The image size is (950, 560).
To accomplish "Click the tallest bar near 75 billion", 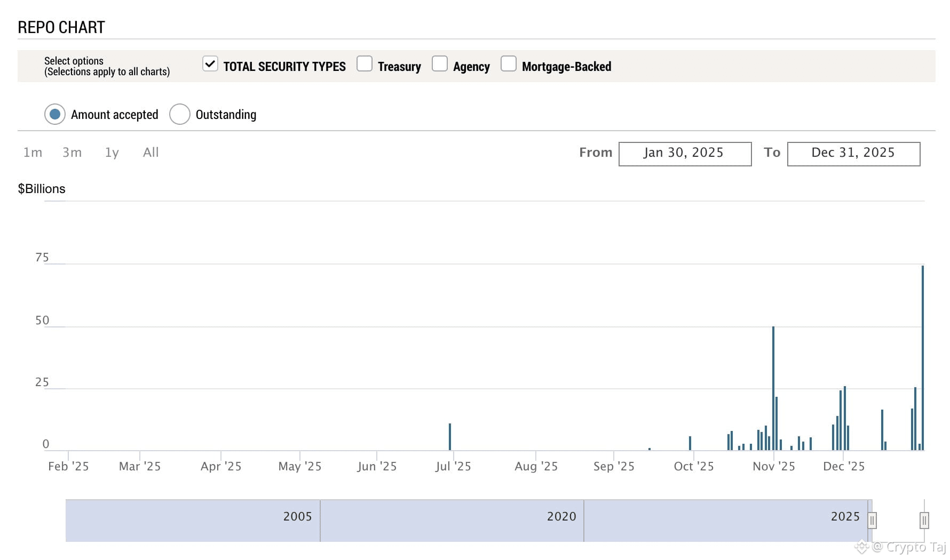I will [923, 358].
